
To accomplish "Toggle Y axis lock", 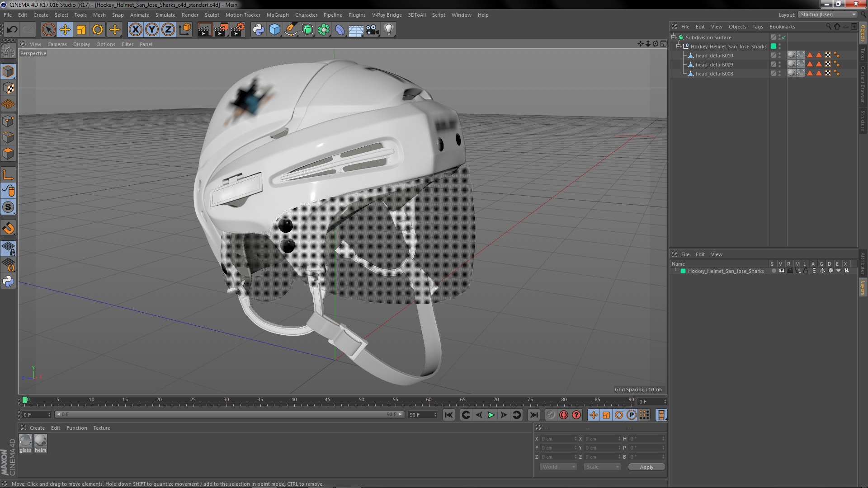I will pos(152,30).
